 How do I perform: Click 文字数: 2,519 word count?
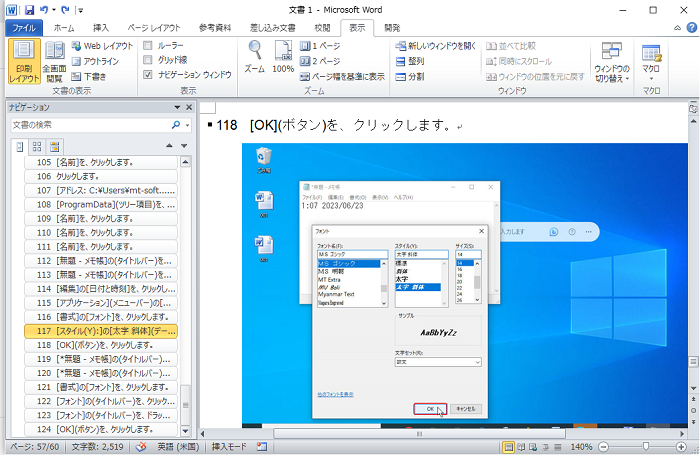pyautogui.click(x=97, y=447)
